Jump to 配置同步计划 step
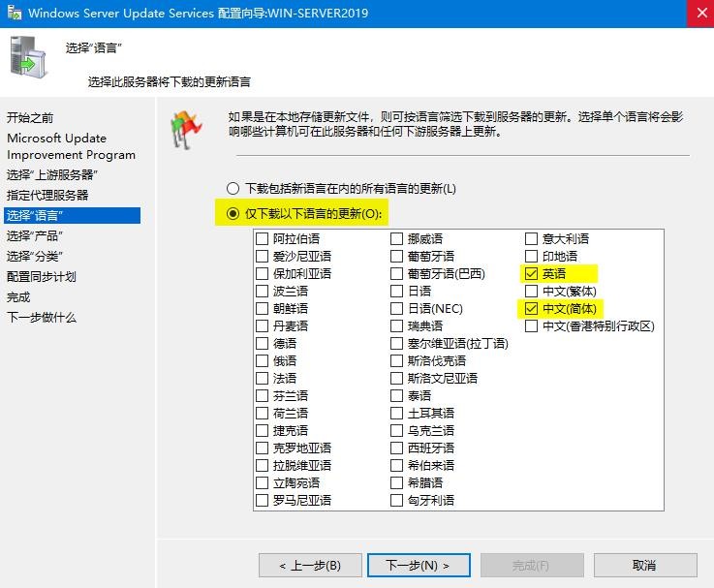This screenshot has height=588, width=714. pyautogui.click(x=42, y=276)
